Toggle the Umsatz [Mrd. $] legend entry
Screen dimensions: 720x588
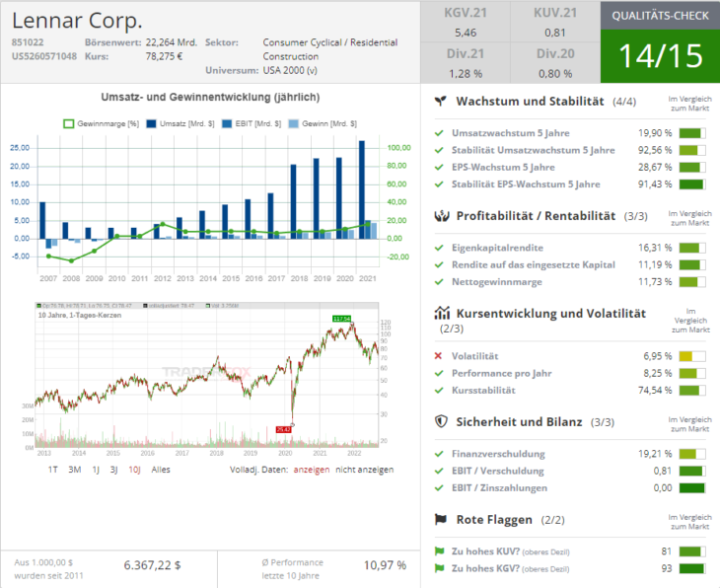(184, 123)
